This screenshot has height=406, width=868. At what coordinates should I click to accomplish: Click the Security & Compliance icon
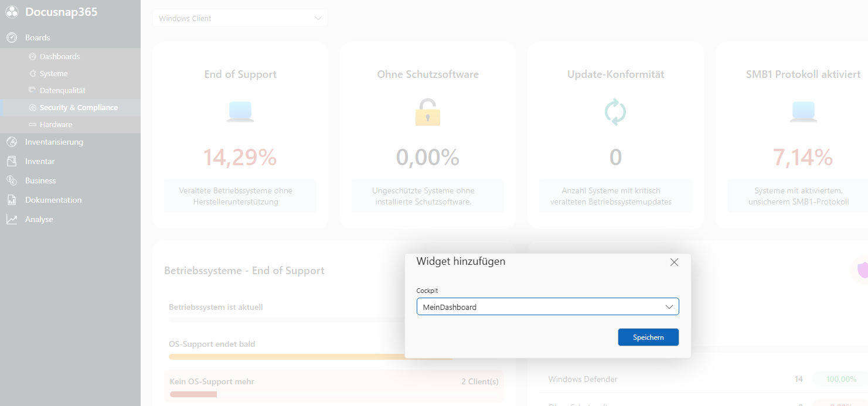(32, 108)
